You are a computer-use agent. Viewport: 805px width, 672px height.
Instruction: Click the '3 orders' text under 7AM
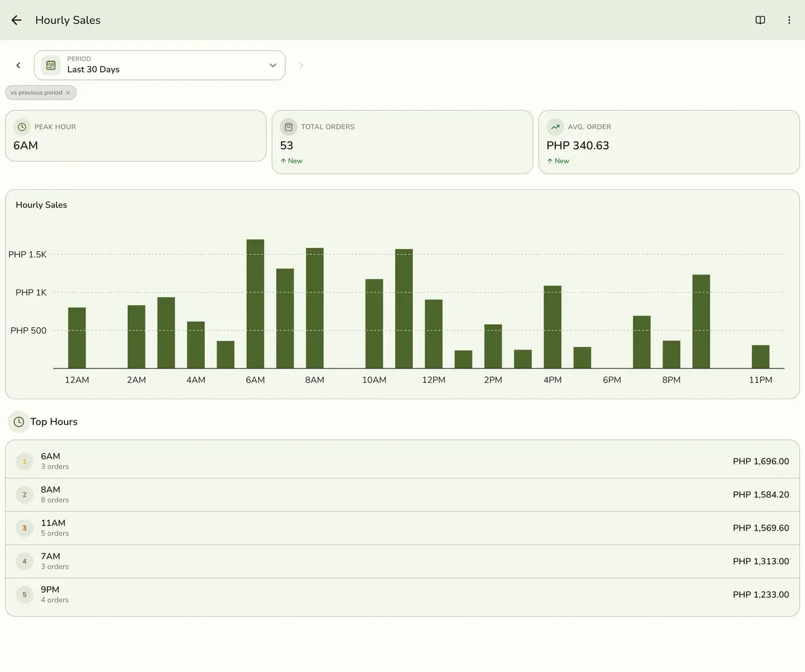[x=55, y=567]
